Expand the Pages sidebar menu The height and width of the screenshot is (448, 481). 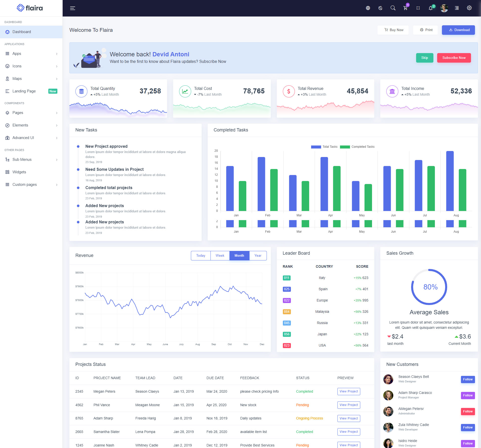point(31,113)
